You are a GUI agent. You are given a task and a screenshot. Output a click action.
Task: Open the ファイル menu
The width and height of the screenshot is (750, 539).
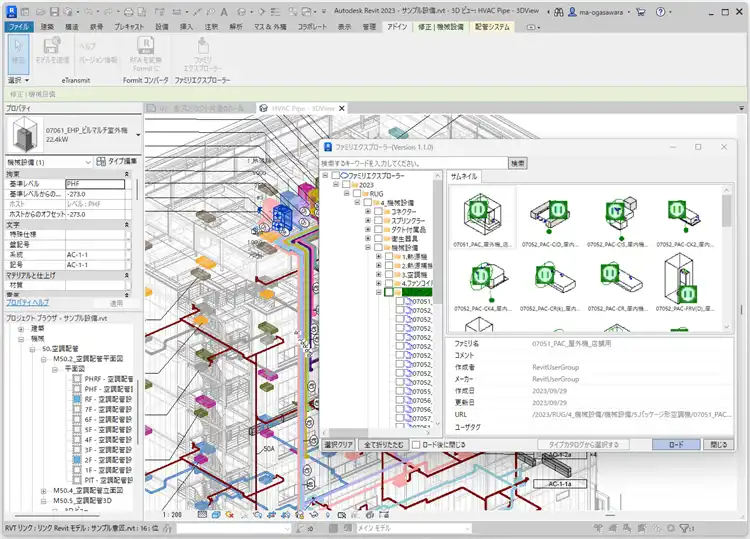(19, 27)
